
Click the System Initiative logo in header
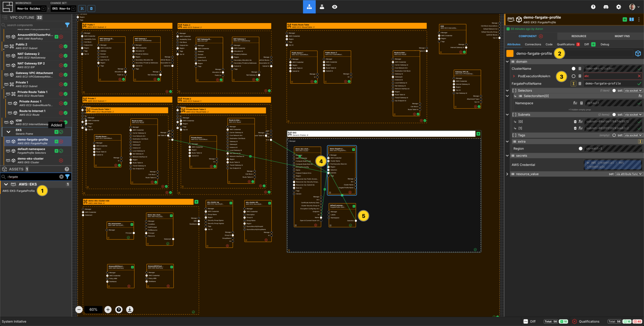(7, 7)
